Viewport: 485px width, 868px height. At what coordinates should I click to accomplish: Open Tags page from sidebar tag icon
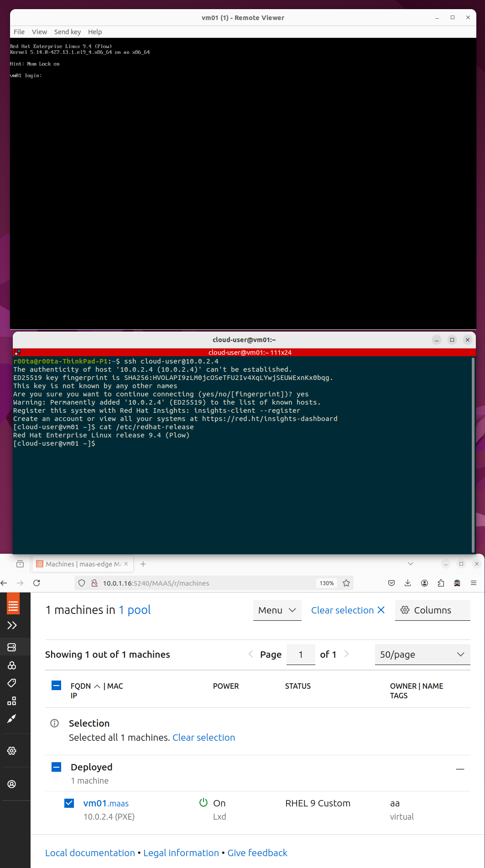pyautogui.click(x=12, y=683)
